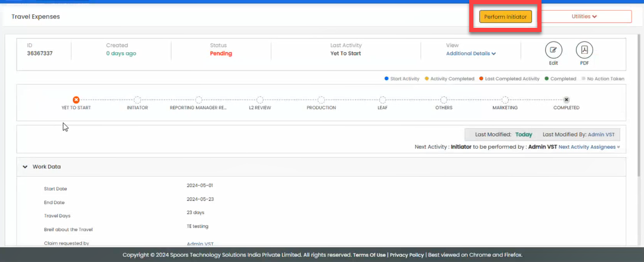Click the Admin VST claim requester link
This screenshot has height=262, width=644.
tap(200, 244)
